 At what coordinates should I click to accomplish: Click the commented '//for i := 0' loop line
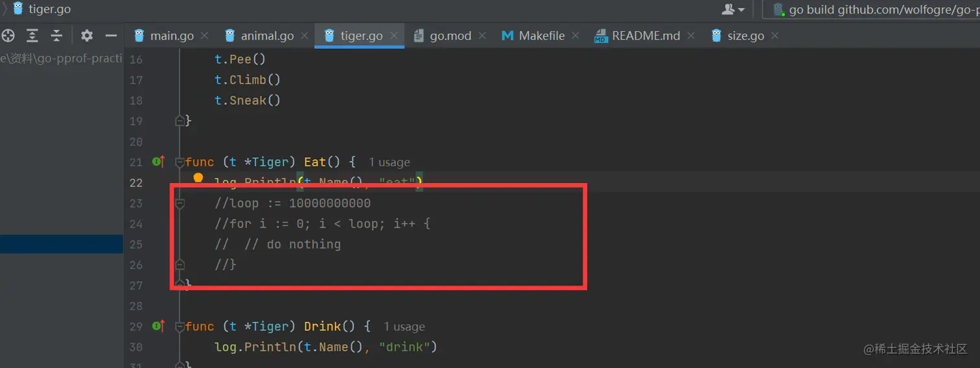point(323,224)
